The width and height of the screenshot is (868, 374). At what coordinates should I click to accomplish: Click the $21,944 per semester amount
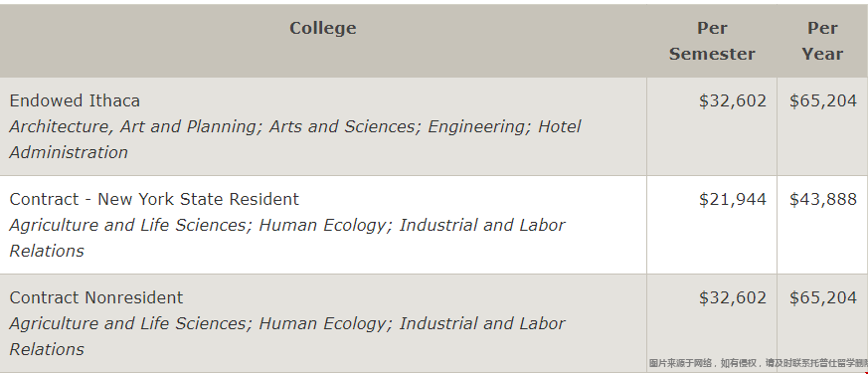(733, 200)
